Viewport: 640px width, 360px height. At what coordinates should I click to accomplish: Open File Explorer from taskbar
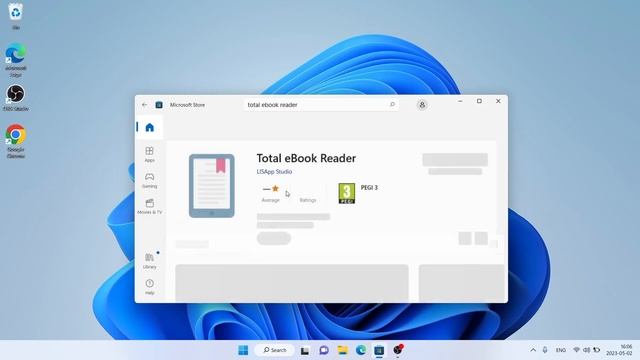tap(342, 350)
